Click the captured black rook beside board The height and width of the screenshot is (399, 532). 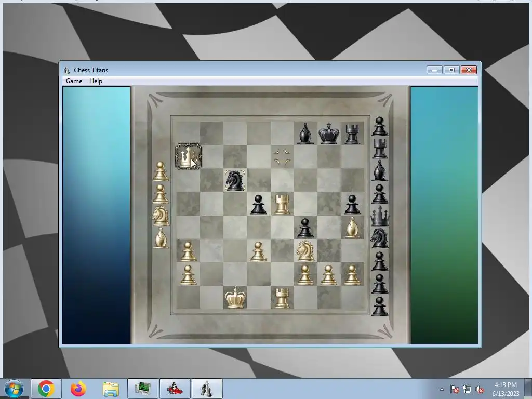point(380,148)
